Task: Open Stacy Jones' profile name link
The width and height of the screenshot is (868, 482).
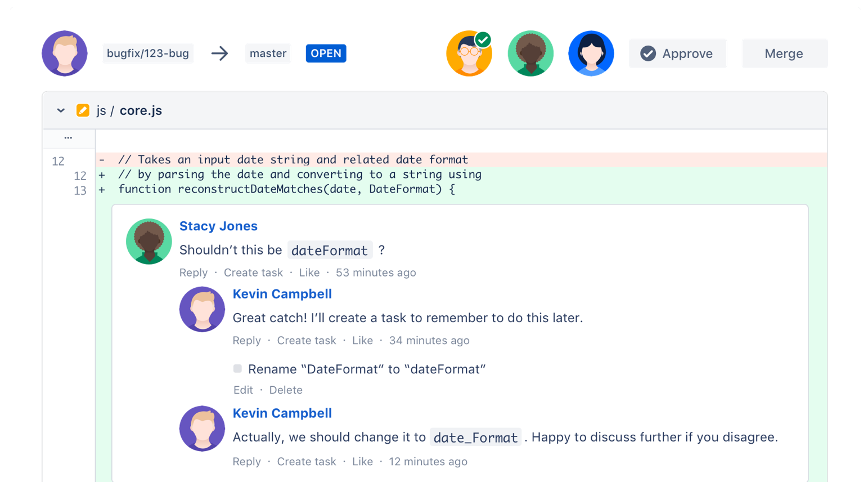Action: tap(218, 226)
